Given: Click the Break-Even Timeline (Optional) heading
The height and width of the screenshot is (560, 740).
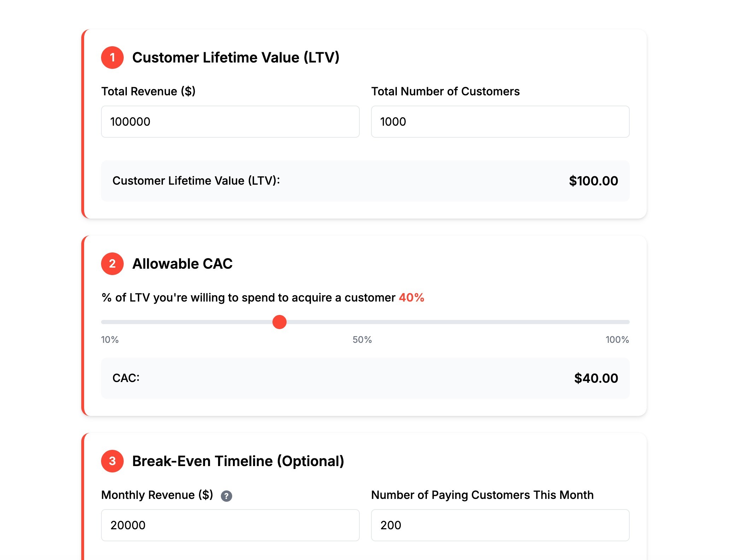Looking at the screenshot, I should coord(238,461).
